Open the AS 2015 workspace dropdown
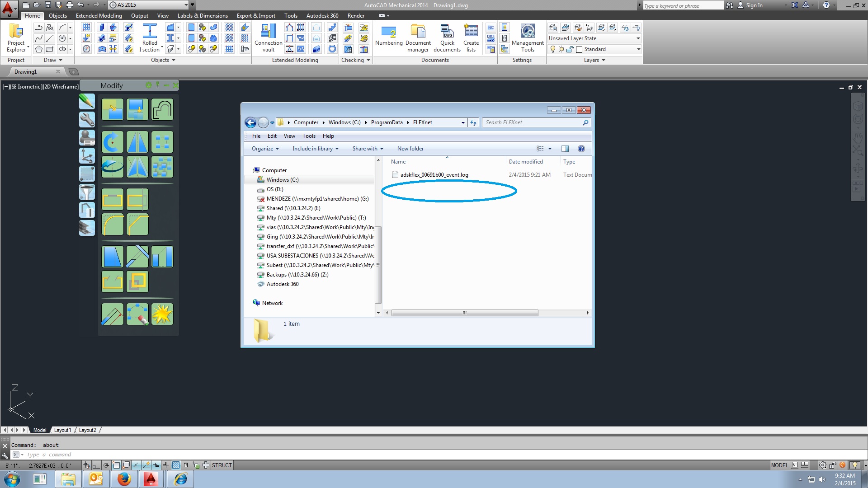Viewport: 868px width, 488px height. coord(149,5)
